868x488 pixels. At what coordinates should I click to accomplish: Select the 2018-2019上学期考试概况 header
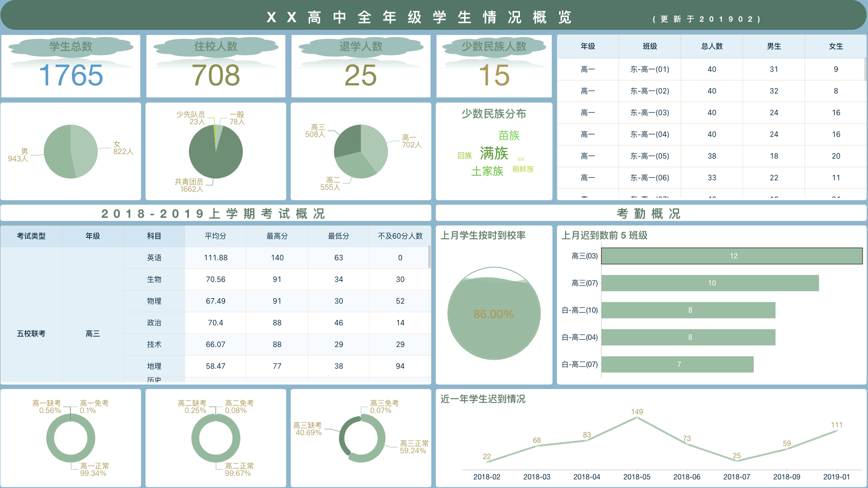coord(215,213)
